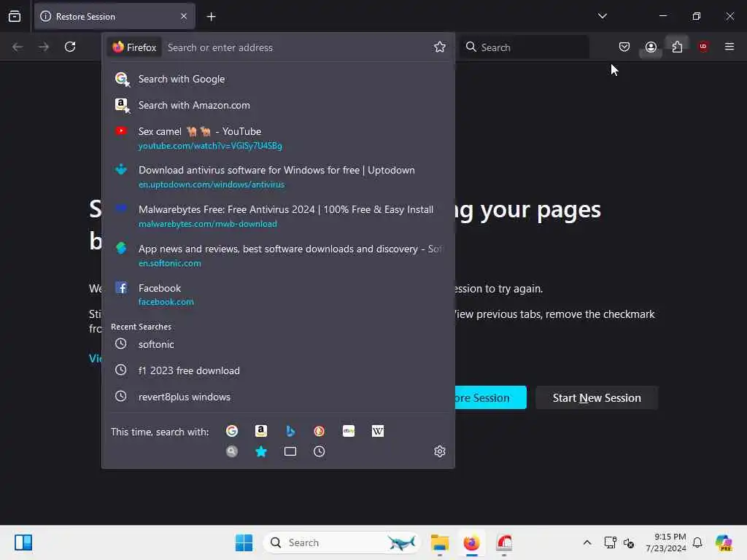The height and width of the screenshot is (560, 747).
Task: Open Windows Widgets on the taskbar
Action: click(23, 542)
